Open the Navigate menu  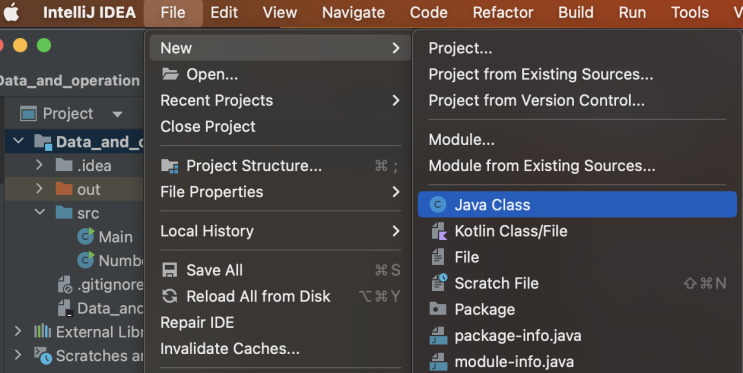353,12
